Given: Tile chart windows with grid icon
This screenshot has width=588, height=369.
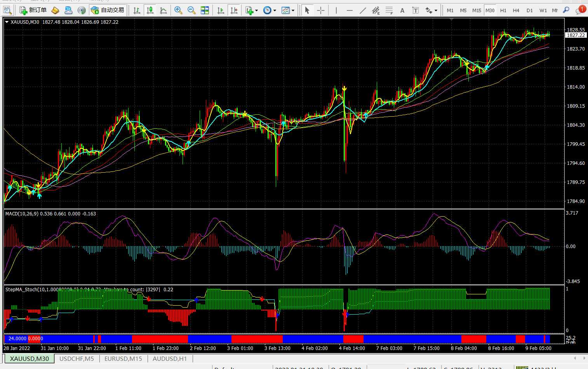Looking at the screenshot, I should point(205,10).
